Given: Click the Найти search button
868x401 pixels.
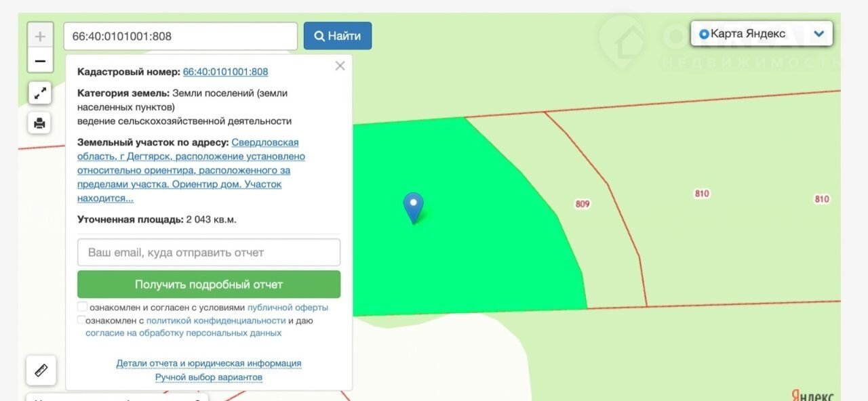Looking at the screenshot, I should pos(337,36).
